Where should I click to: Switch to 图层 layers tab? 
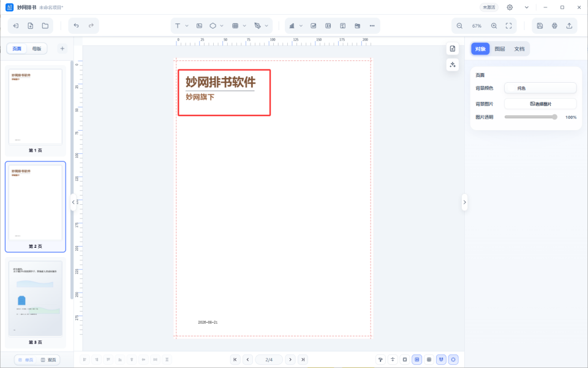pos(500,49)
